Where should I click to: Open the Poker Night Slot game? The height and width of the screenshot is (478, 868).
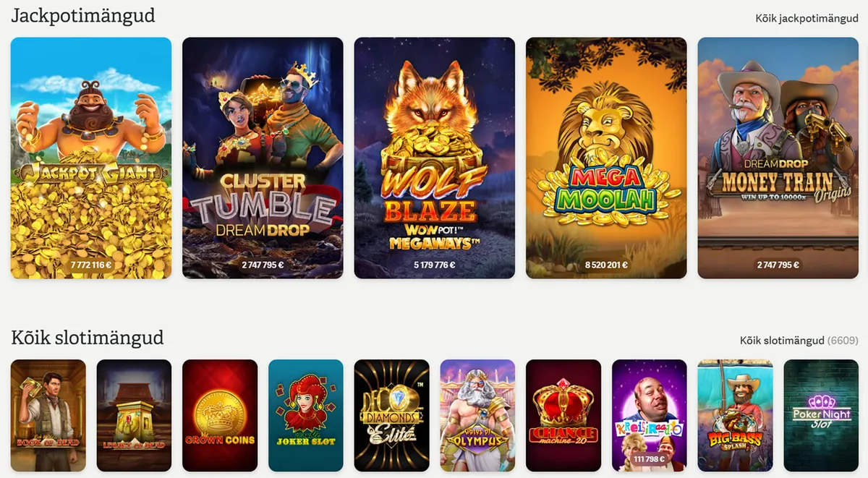pos(821,416)
